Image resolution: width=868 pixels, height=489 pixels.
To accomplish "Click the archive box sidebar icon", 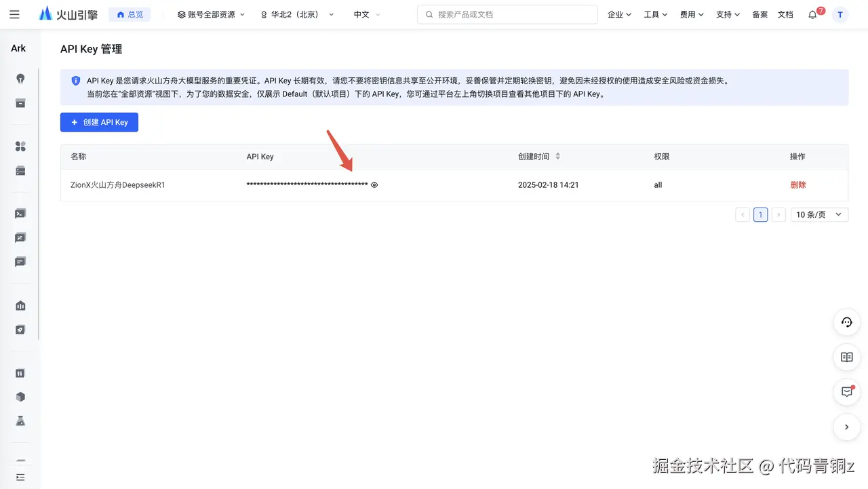I will click(x=20, y=103).
